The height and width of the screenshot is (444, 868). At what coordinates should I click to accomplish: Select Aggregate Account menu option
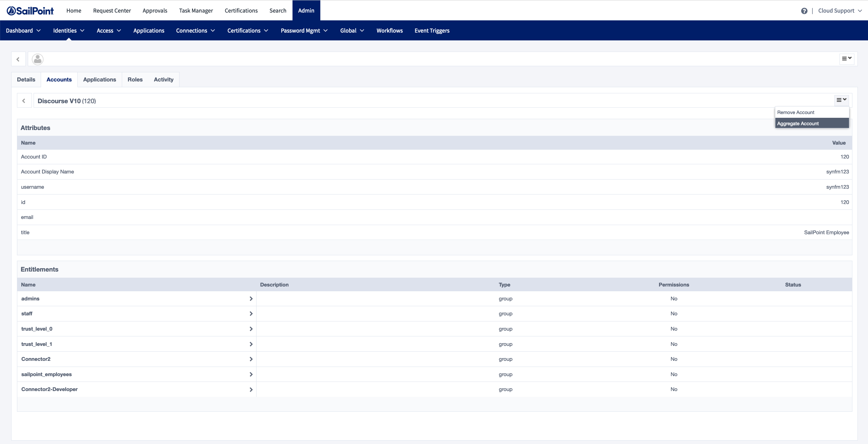[x=798, y=124]
